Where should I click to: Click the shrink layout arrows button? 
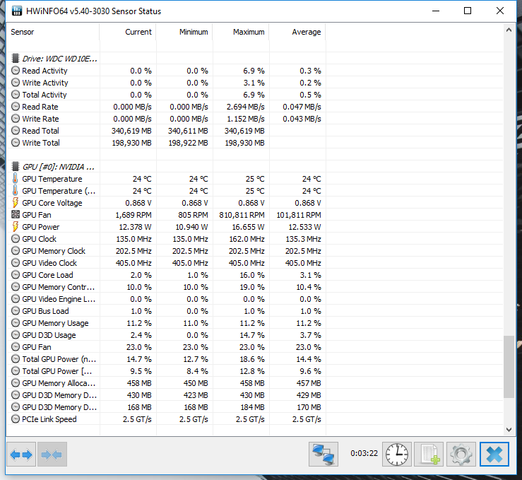(52, 454)
